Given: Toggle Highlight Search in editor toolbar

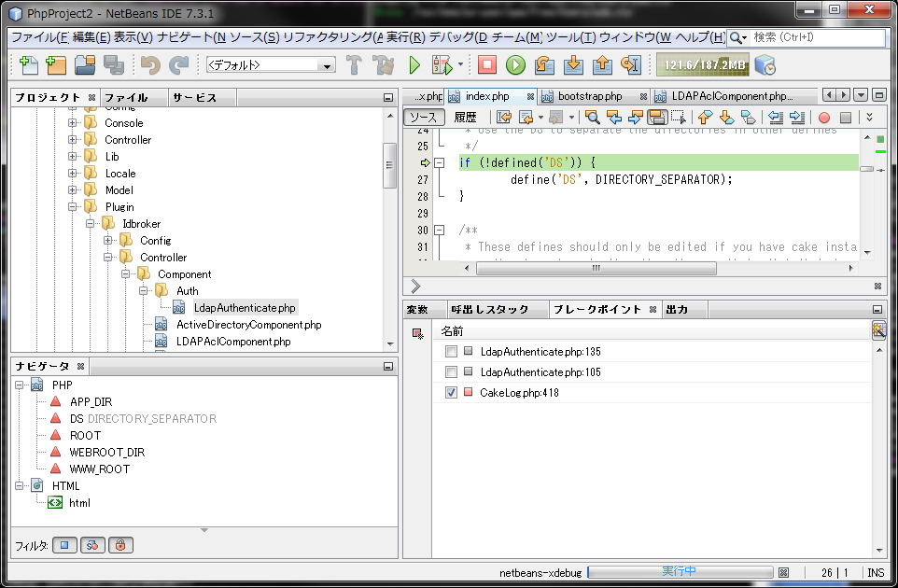Looking at the screenshot, I should [657, 118].
